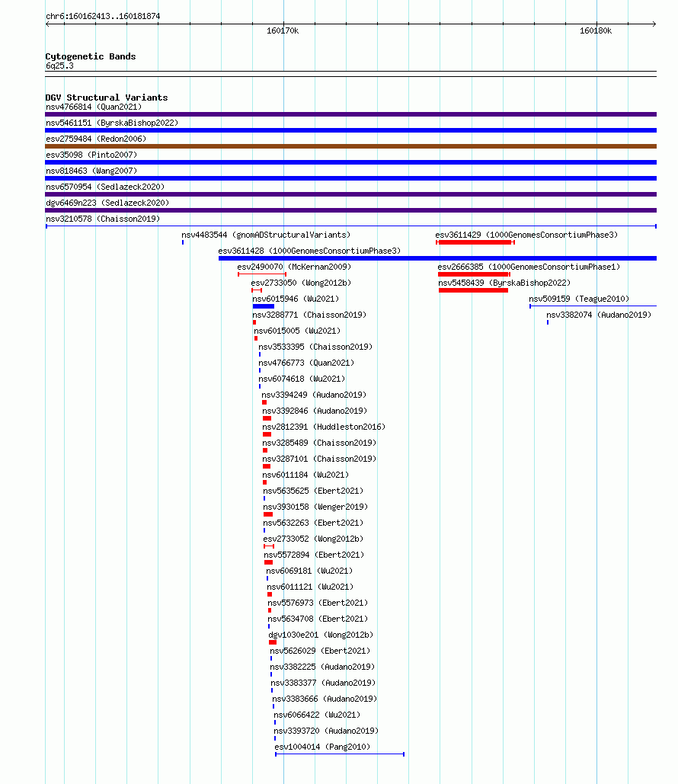Click nsv4766773 (Quan2021) label
The image size is (678, 784).
click(x=306, y=363)
